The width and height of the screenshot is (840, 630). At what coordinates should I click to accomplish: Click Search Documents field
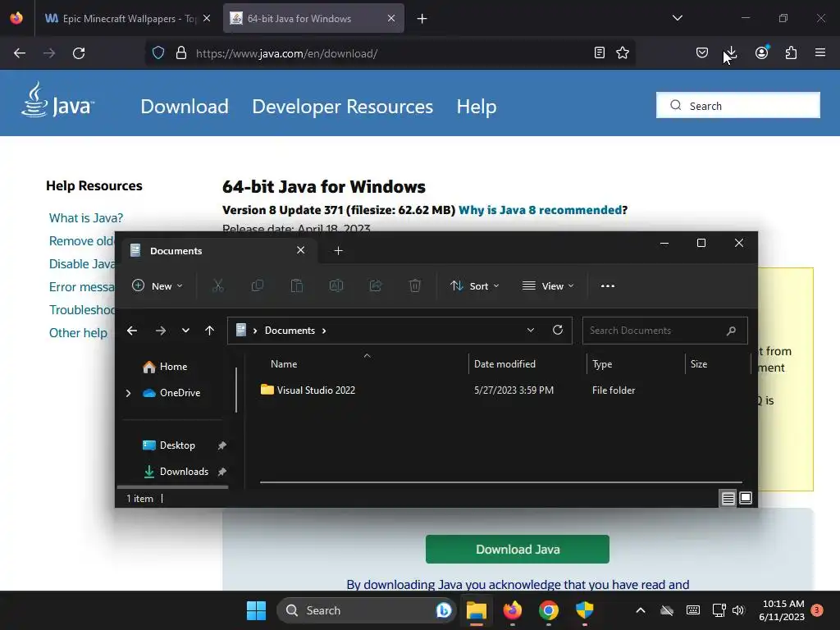(664, 331)
